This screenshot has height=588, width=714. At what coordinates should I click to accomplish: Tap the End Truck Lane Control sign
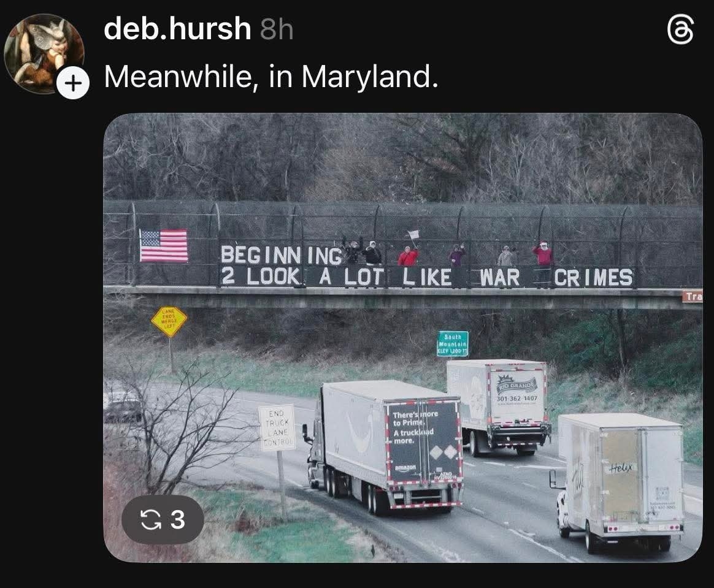click(x=277, y=428)
